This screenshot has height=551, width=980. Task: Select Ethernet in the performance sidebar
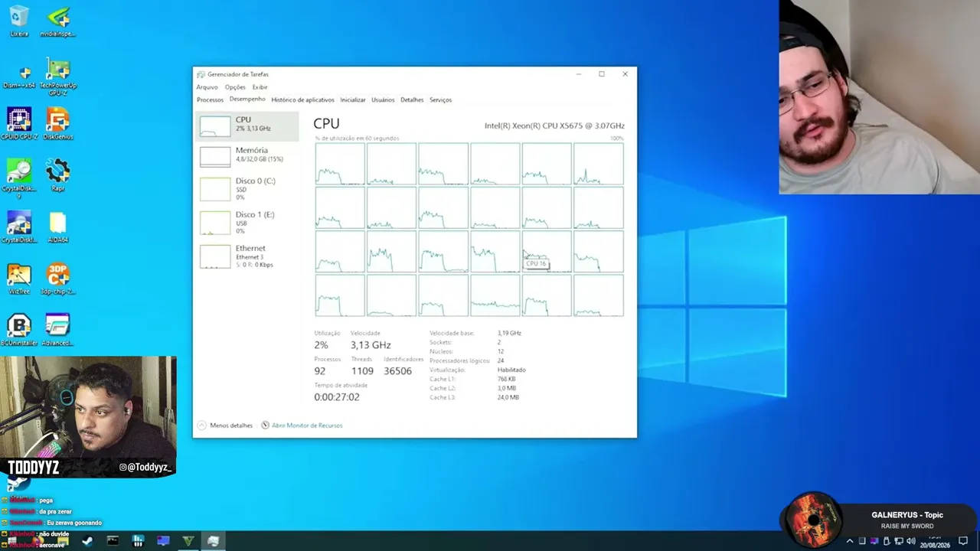click(x=247, y=256)
